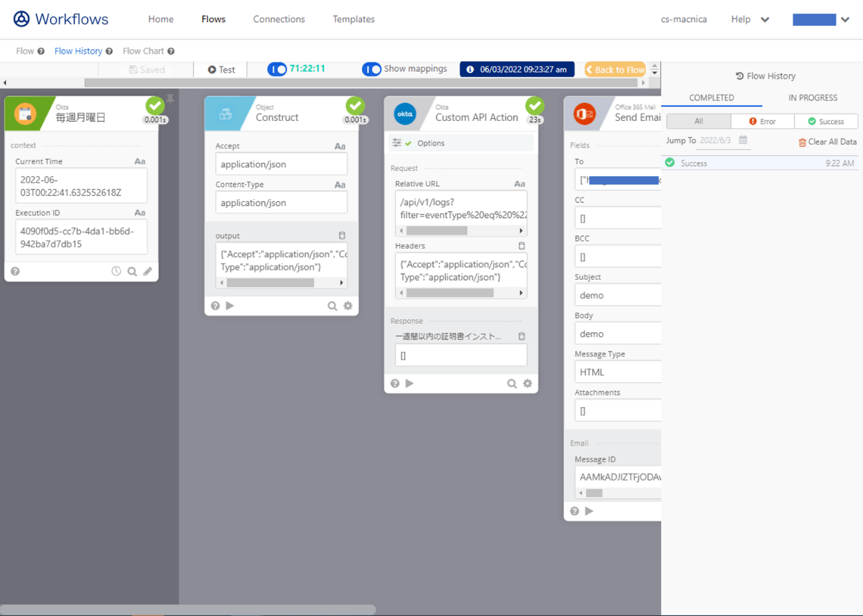863x616 pixels.
Task: Copy the Response value with clipboard icon
Action: [x=522, y=336]
